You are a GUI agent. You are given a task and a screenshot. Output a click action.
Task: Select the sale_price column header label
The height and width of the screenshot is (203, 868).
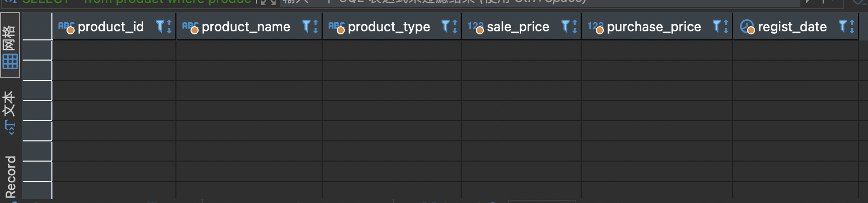coord(518,27)
